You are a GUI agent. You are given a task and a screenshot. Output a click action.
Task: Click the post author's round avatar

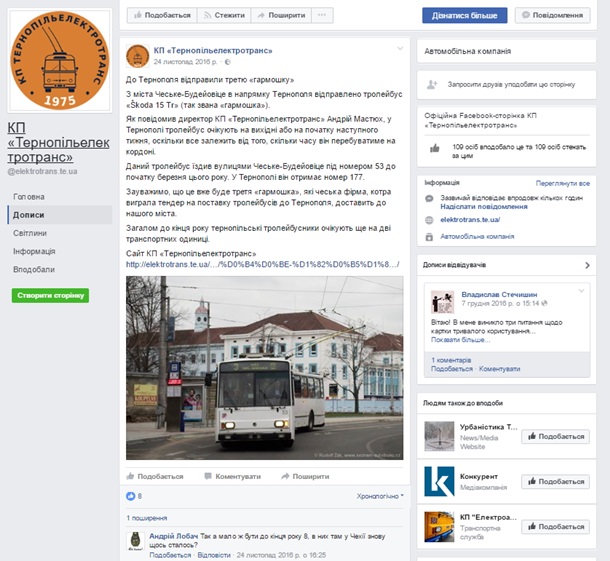coord(137,56)
